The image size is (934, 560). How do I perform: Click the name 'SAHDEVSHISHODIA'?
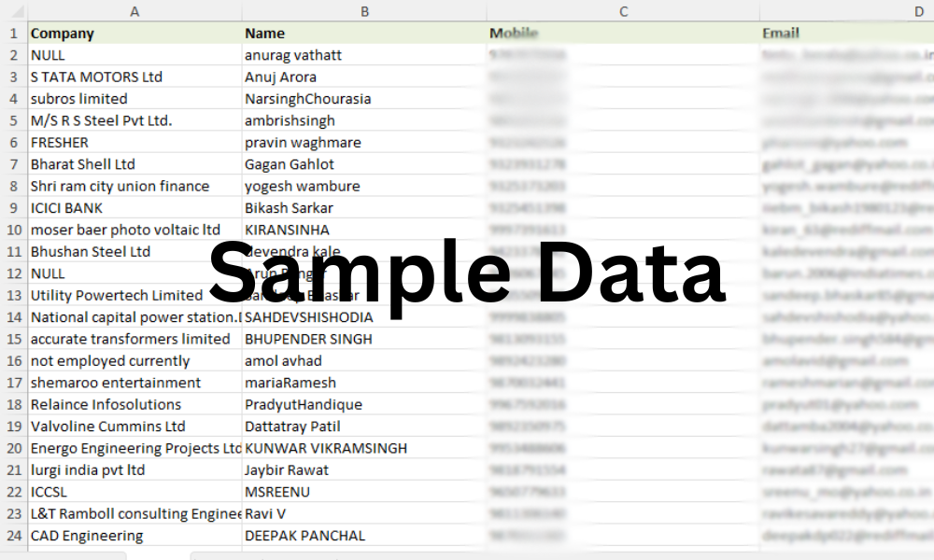(364, 317)
